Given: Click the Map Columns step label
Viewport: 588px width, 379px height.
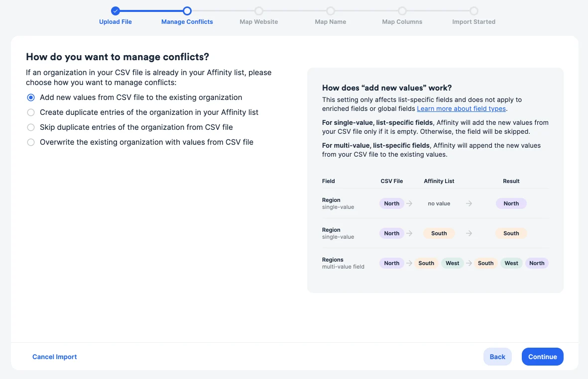Looking at the screenshot, I should (x=402, y=22).
